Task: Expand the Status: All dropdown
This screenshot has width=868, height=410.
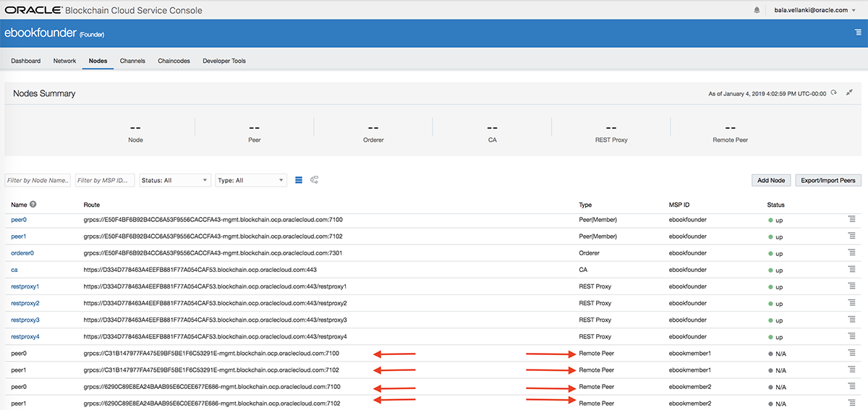Action: (x=174, y=180)
